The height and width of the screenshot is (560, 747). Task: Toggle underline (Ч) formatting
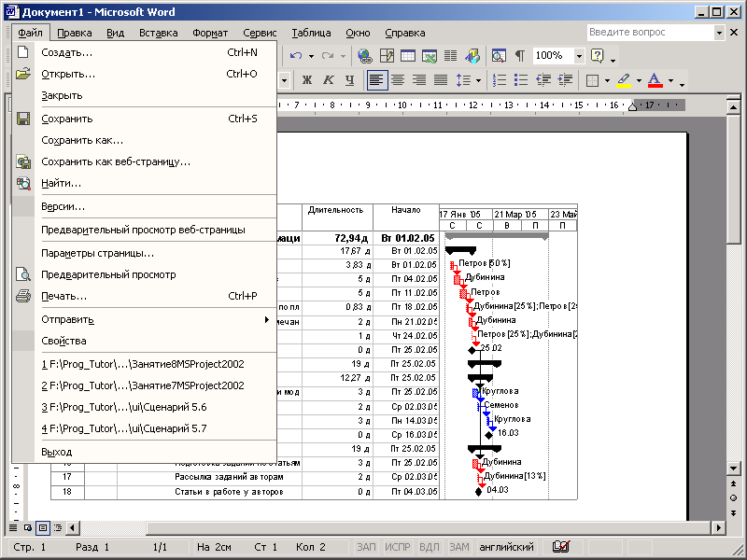pos(350,80)
